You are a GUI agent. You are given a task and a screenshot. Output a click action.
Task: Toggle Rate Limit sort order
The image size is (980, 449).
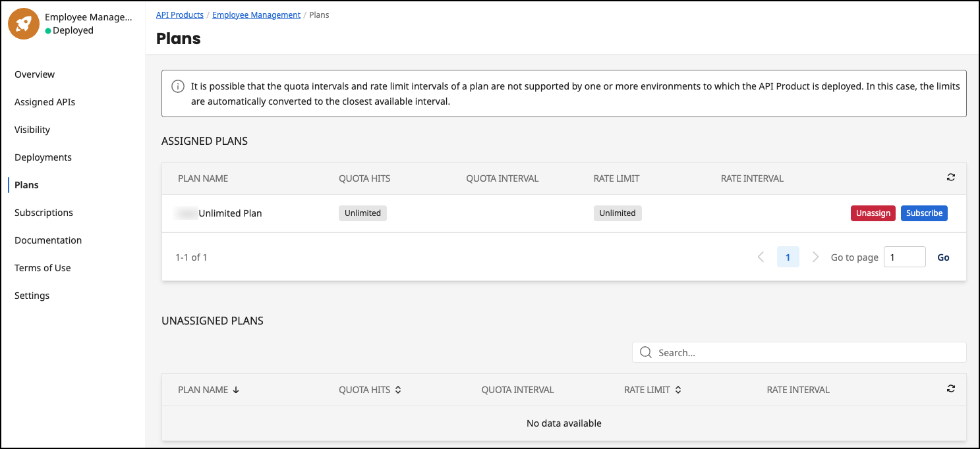(679, 389)
